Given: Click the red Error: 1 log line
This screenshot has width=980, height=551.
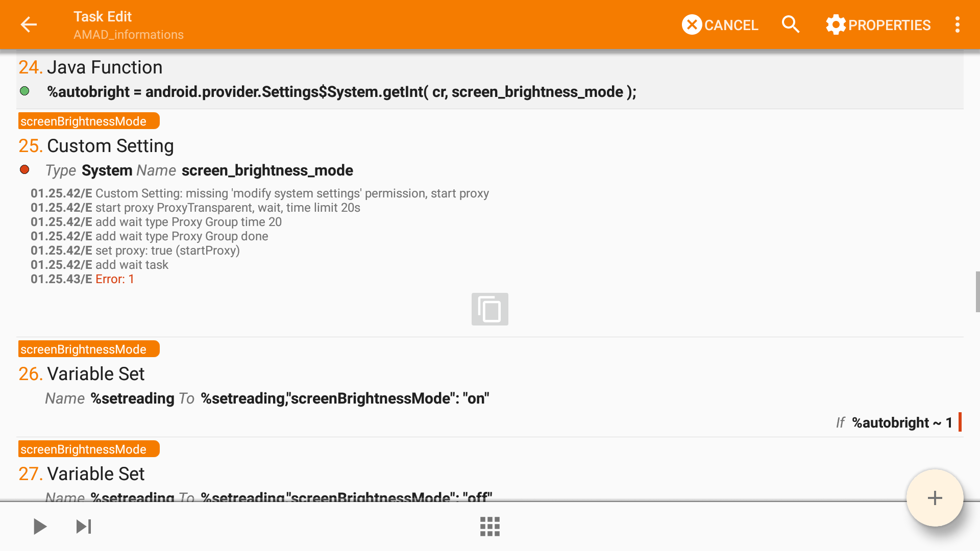Looking at the screenshot, I should tap(114, 279).
